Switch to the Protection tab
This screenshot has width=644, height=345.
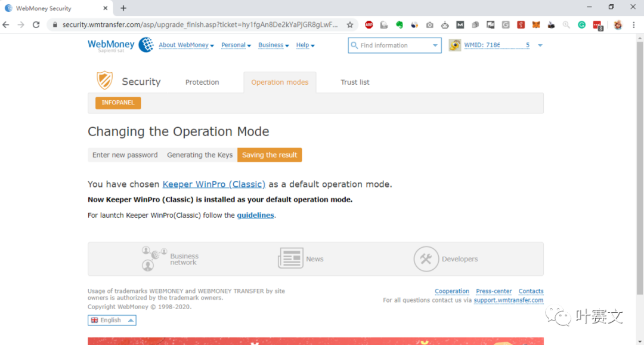(202, 82)
